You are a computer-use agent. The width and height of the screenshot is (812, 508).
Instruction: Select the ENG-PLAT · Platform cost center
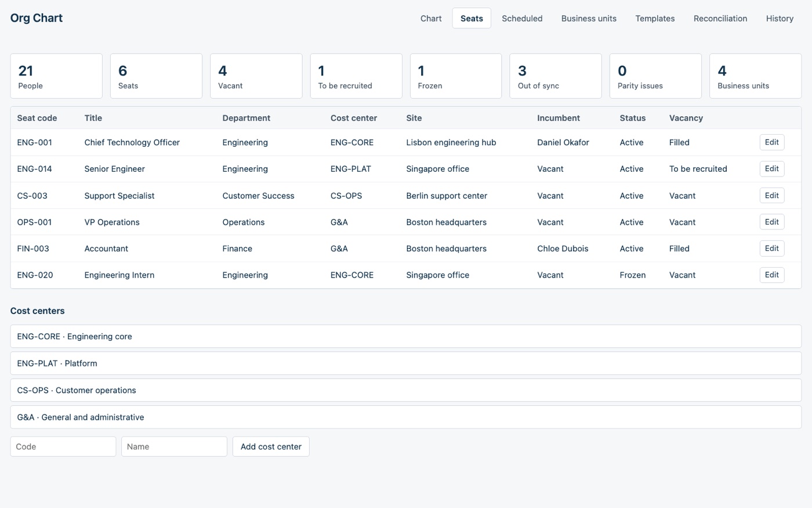click(406, 363)
